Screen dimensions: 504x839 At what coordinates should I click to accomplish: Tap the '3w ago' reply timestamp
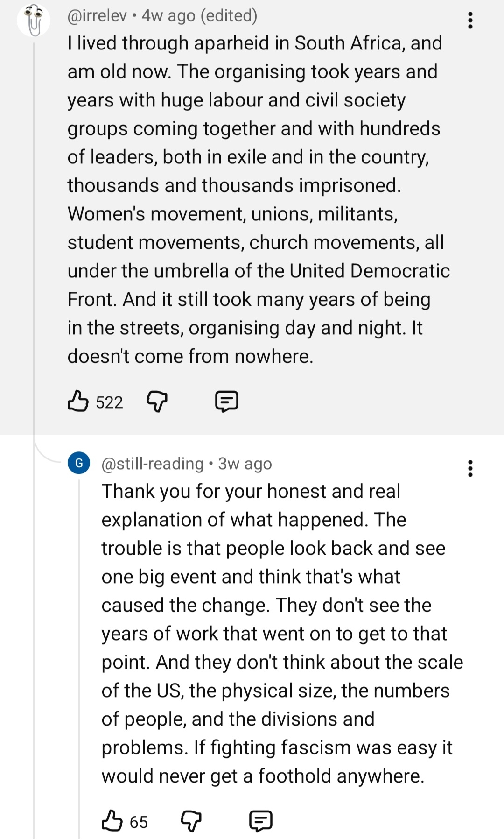245,464
